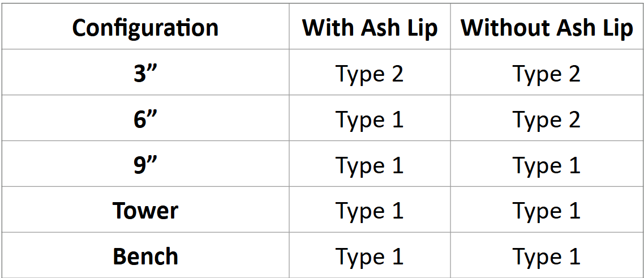Image resolution: width=644 pixels, height=278 pixels.
Task: Click Tower Without Ash Lip Type 1 cell
Action: pos(547,211)
